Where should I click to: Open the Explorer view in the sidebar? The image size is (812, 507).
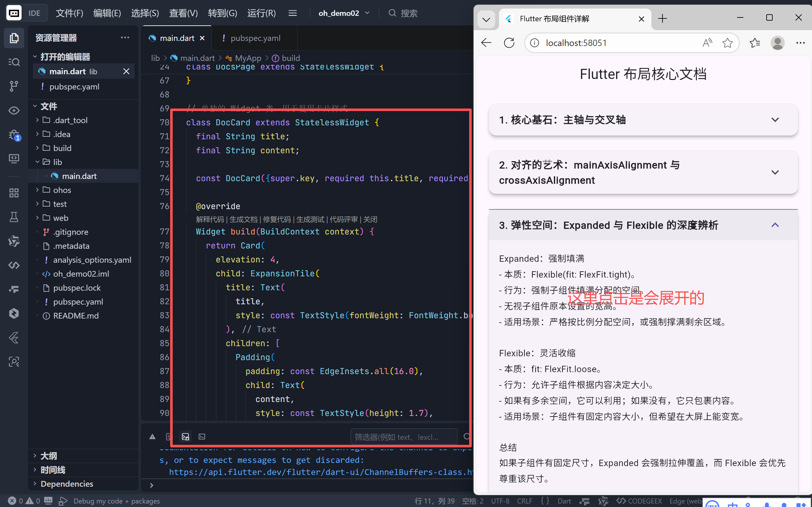[x=14, y=38]
